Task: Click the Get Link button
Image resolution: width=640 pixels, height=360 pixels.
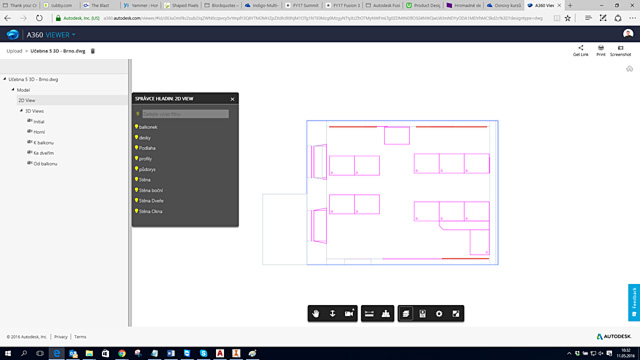Action: click(580, 51)
